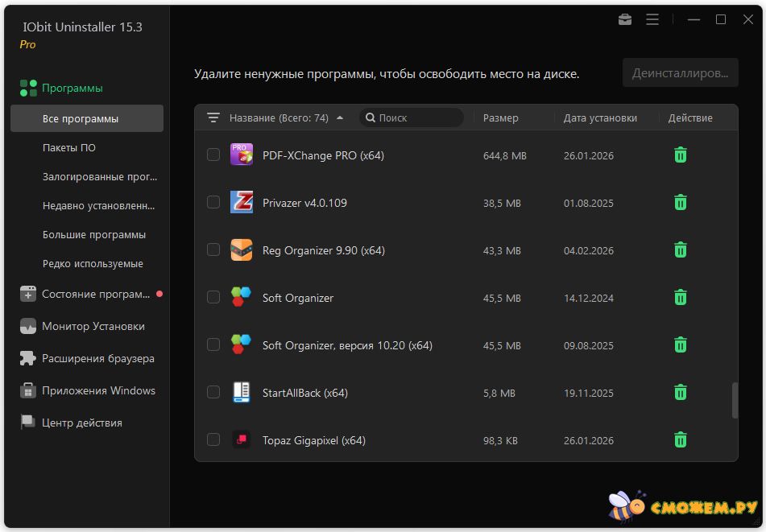The image size is (766, 532).
Task: Click trash icon for Topaz Gigapixel
Action: pyautogui.click(x=680, y=440)
